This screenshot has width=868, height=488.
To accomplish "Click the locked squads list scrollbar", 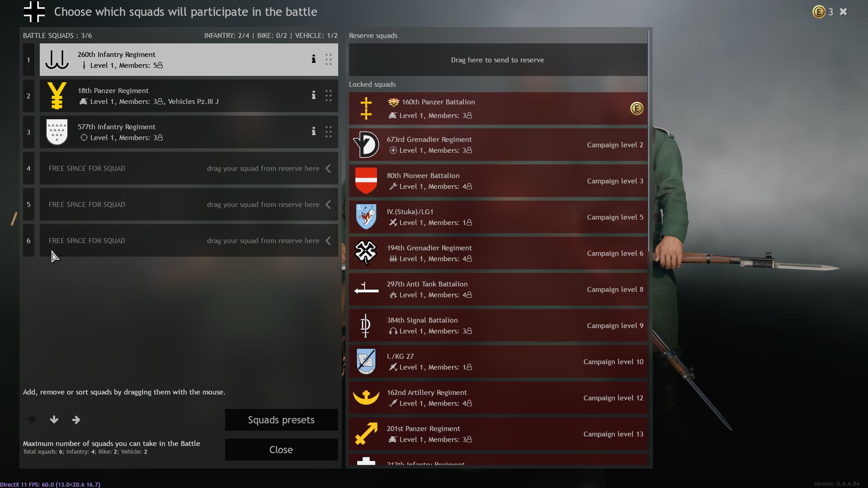I will click(649, 141).
